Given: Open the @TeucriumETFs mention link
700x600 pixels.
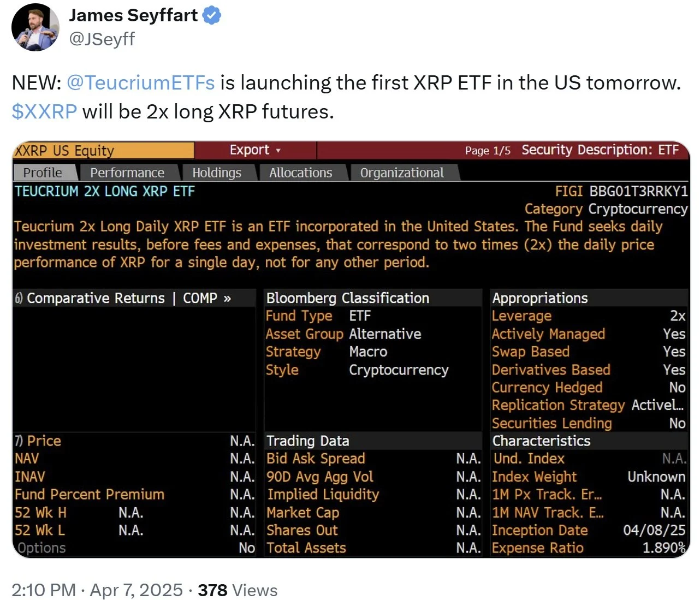Looking at the screenshot, I should [x=140, y=82].
